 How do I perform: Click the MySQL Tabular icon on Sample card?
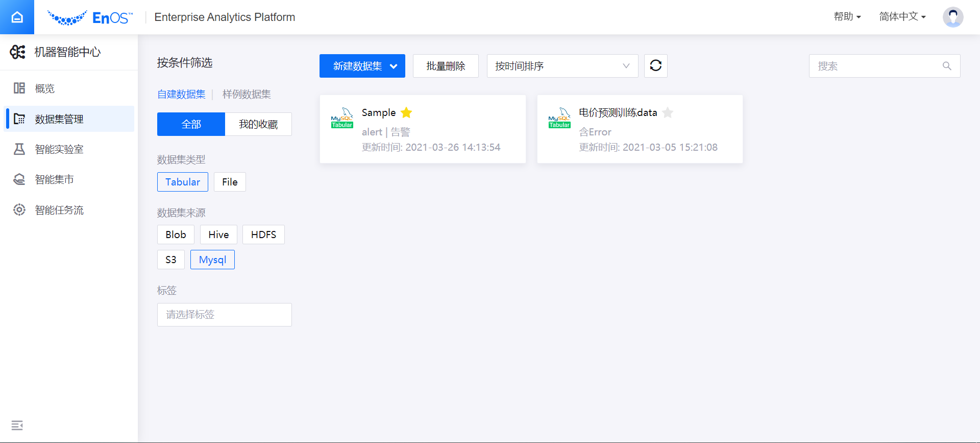point(342,118)
